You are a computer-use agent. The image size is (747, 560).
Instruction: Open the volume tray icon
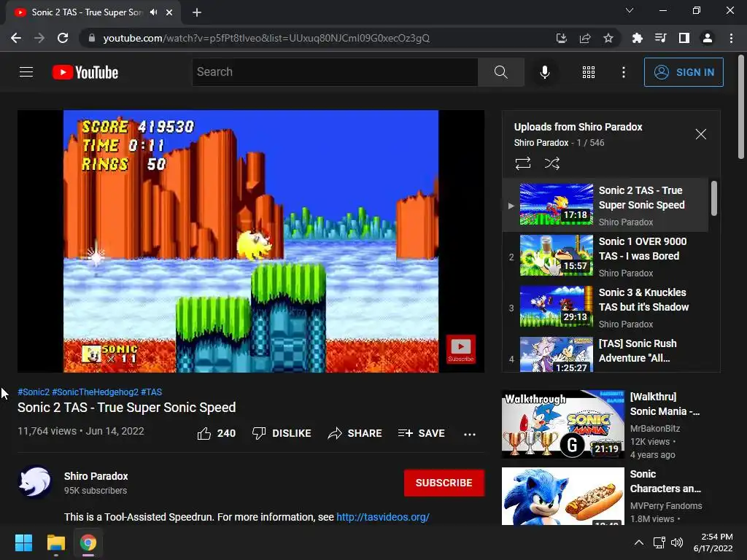[x=676, y=542]
